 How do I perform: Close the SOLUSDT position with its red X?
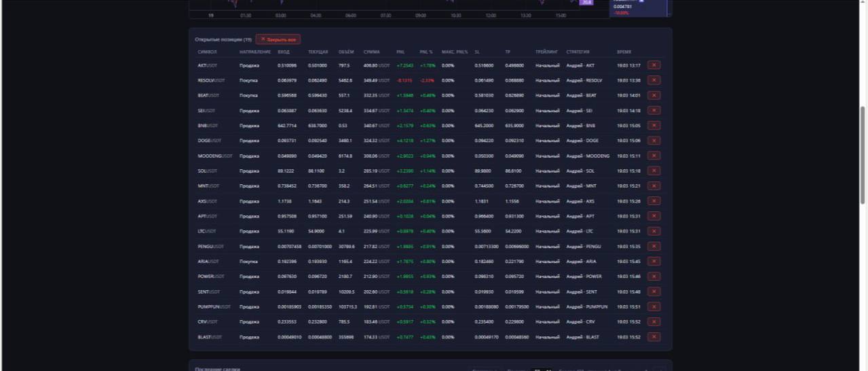pyautogui.click(x=654, y=171)
